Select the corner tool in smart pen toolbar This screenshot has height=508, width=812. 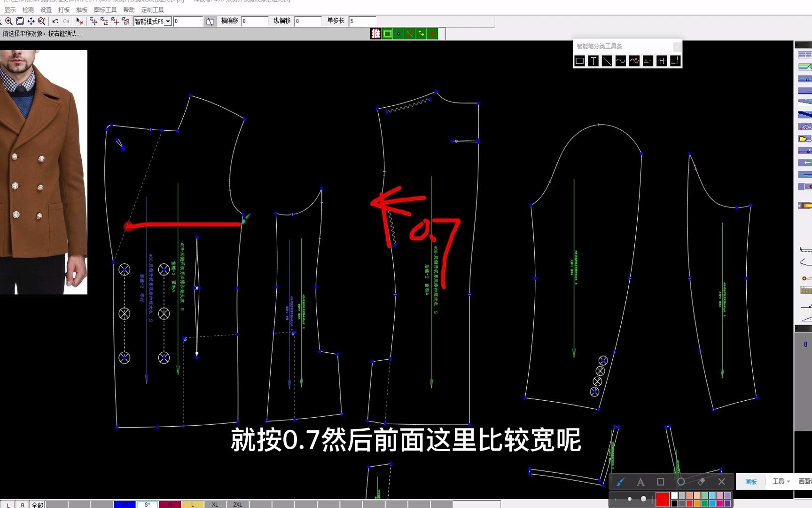click(x=675, y=61)
